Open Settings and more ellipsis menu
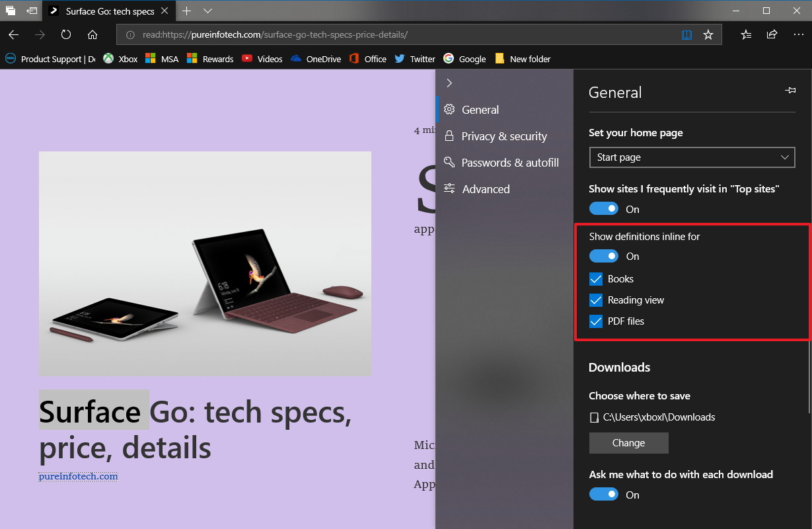Image resolution: width=812 pixels, height=529 pixels. point(798,35)
